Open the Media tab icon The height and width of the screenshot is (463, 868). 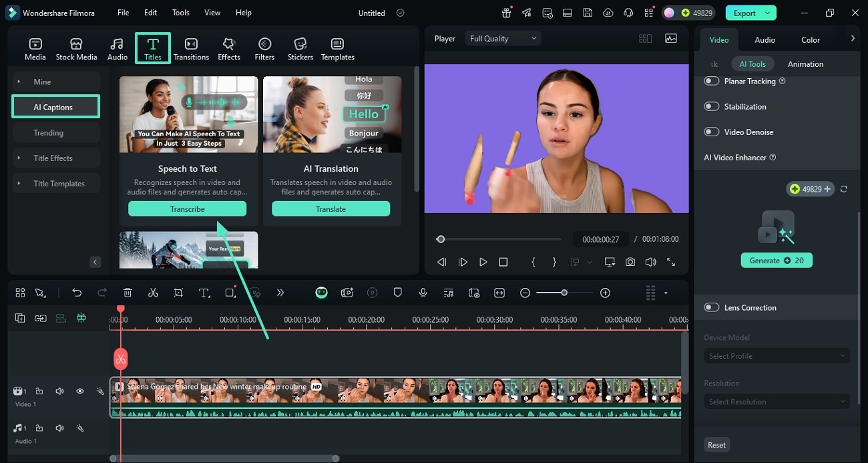pos(35,49)
